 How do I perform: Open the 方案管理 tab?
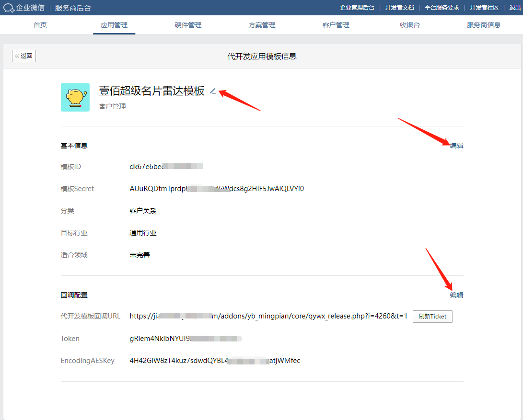262,25
